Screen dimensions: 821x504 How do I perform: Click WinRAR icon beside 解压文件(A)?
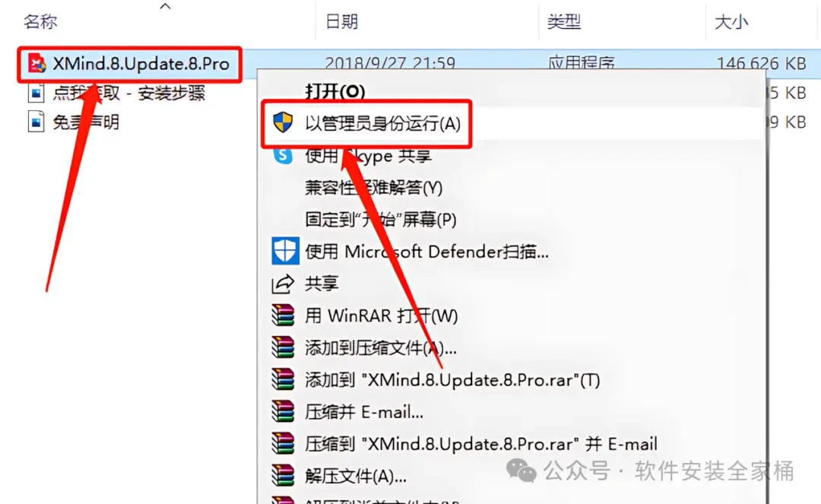tap(284, 476)
